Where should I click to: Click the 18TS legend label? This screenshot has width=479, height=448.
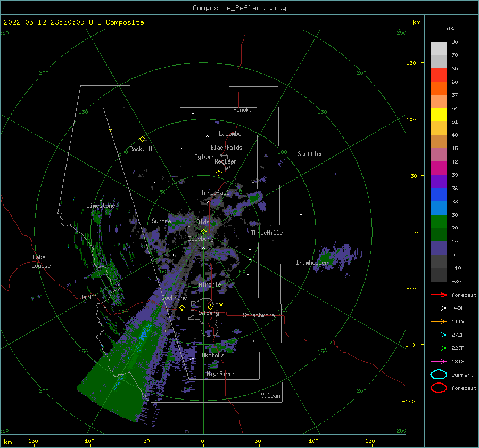[458, 362]
